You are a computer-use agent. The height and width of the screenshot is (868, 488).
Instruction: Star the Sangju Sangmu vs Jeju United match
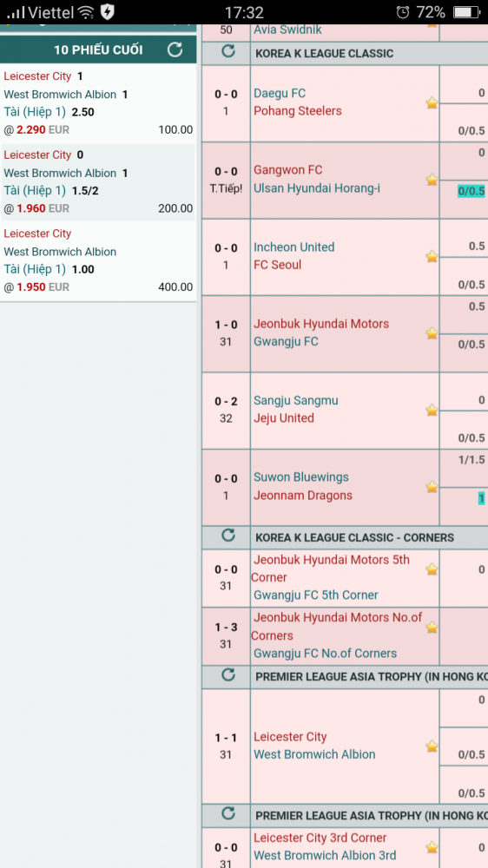(x=432, y=410)
